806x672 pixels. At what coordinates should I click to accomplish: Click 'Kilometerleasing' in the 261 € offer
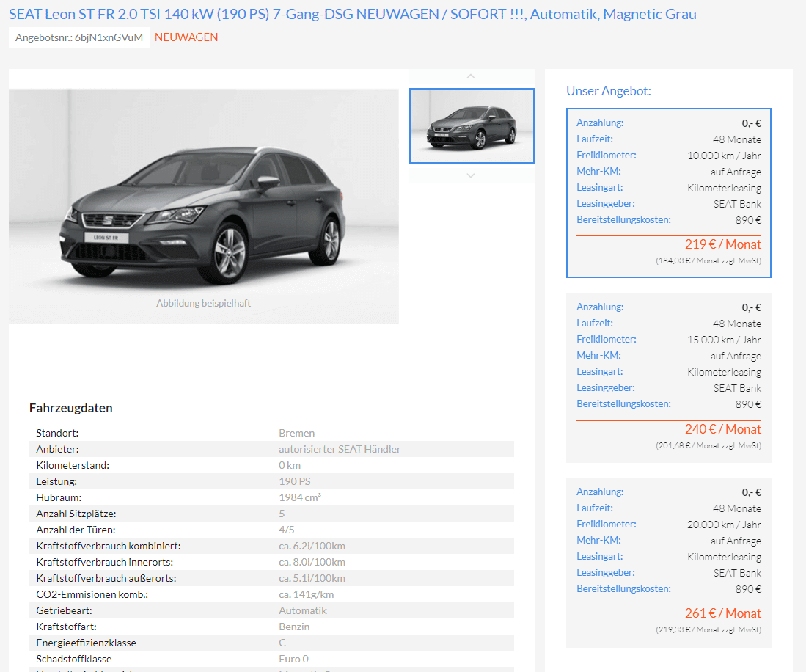(725, 557)
